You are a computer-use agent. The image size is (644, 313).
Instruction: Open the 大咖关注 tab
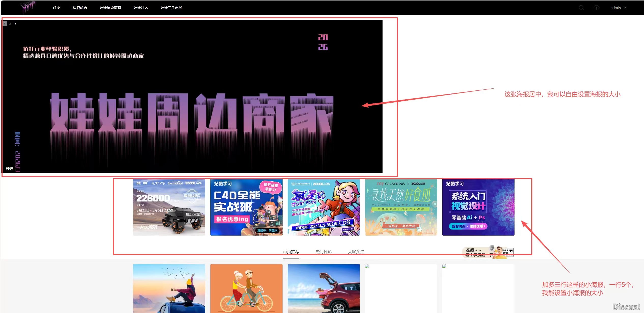point(356,252)
